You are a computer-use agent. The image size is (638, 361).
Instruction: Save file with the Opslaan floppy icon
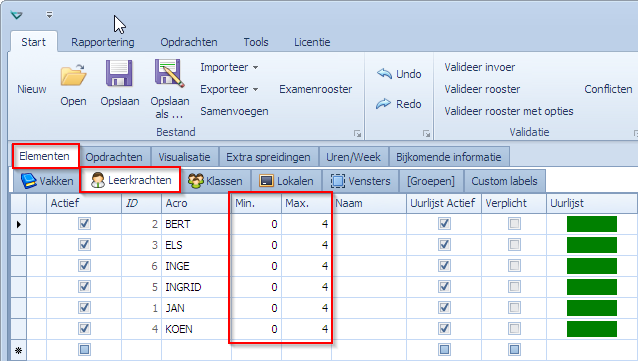pyautogui.click(x=119, y=73)
